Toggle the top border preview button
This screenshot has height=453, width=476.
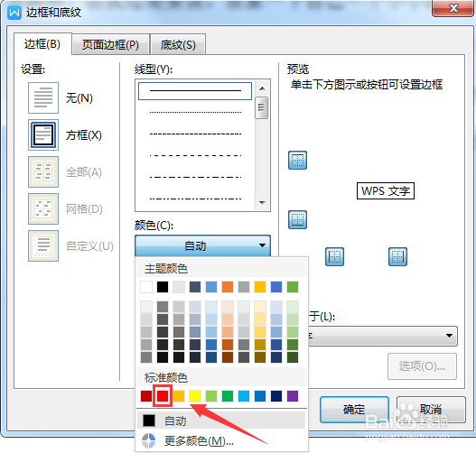(x=297, y=160)
